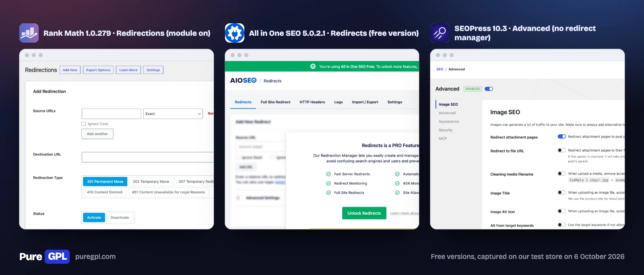
Task: Click the Redirects is a PRO Feature heading
Action: tap(390, 146)
